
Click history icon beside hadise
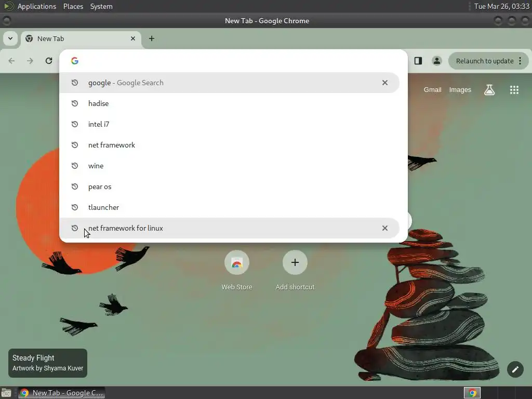(75, 103)
